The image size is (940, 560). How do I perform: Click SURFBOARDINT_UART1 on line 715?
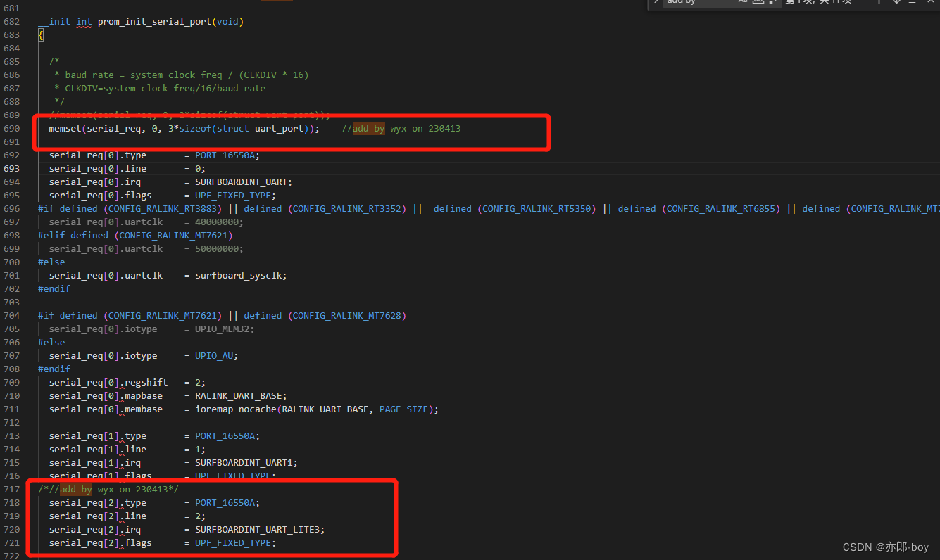click(x=244, y=463)
